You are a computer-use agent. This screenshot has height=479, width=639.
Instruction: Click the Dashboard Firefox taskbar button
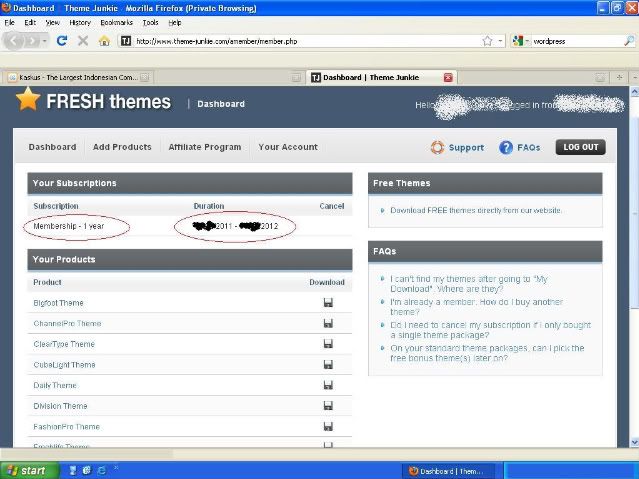(x=448, y=471)
